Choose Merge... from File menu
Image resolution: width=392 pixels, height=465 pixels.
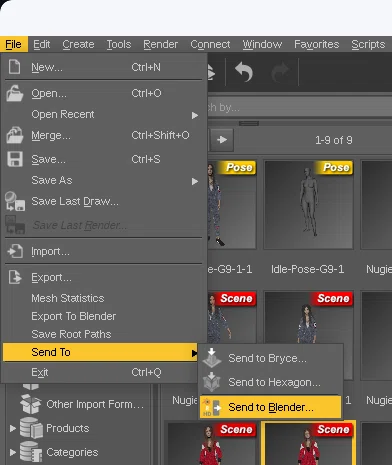pyautogui.click(x=103, y=135)
